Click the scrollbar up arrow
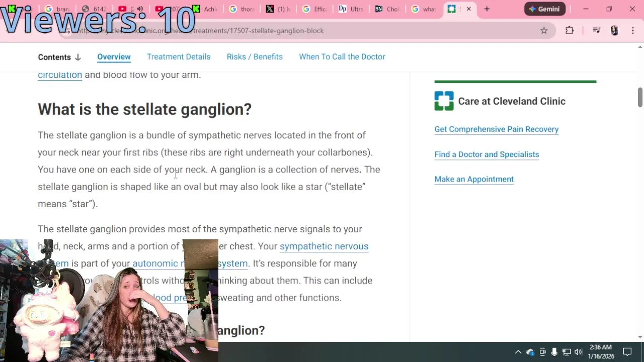The height and width of the screenshot is (362, 644). pyautogui.click(x=640, y=47)
